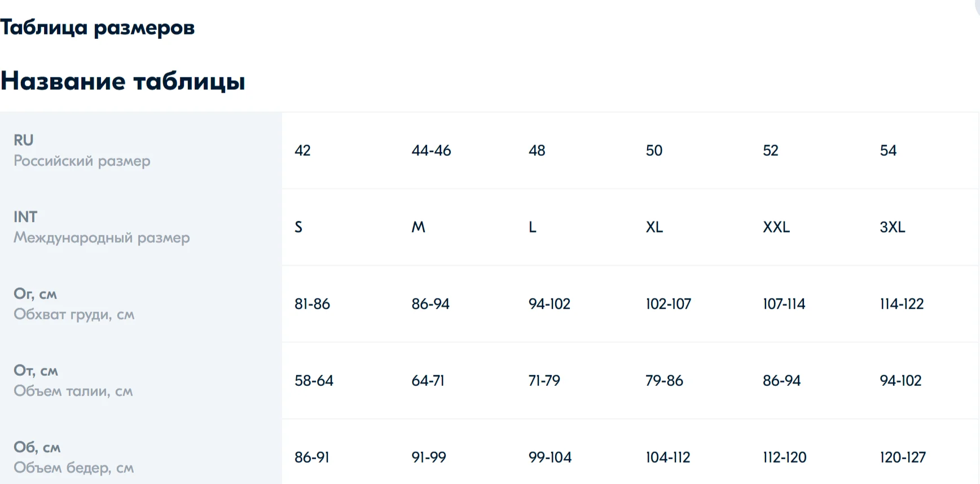Click the "Объем талии, см" row label
980x484 pixels.
click(x=73, y=391)
